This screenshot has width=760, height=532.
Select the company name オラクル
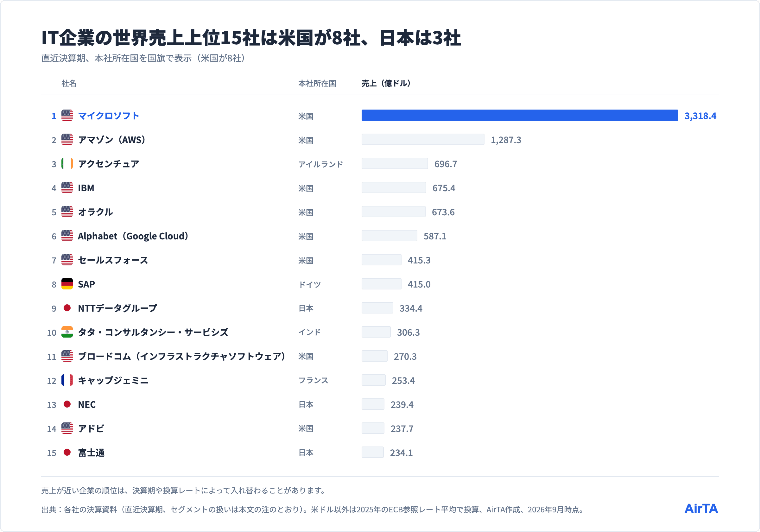[x=95, y=212]
